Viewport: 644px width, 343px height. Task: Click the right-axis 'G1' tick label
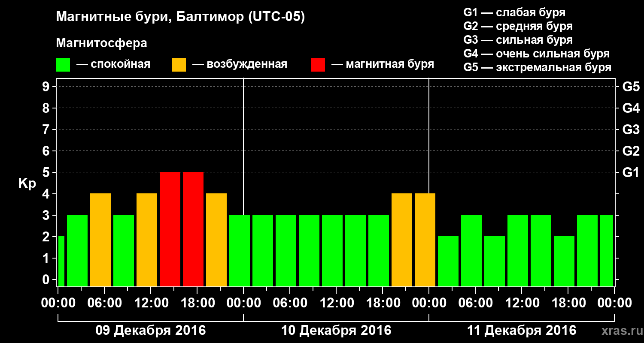[x=631, y=172]
